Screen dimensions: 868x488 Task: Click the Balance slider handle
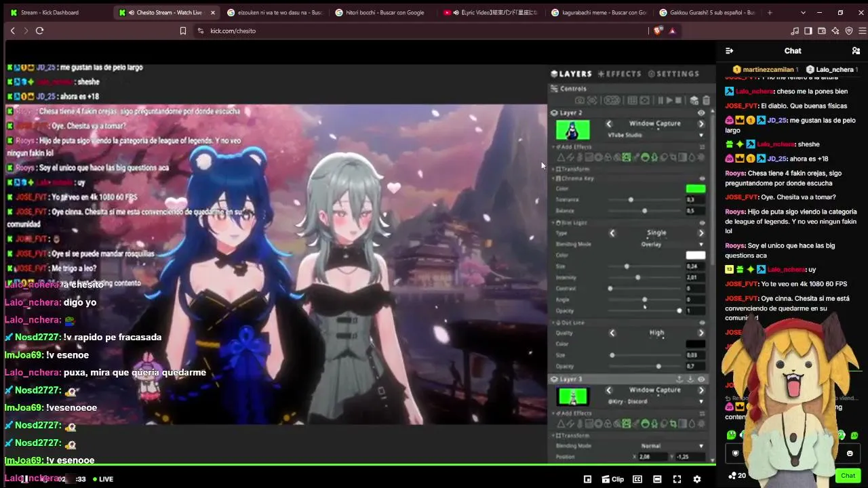(644, 211)
